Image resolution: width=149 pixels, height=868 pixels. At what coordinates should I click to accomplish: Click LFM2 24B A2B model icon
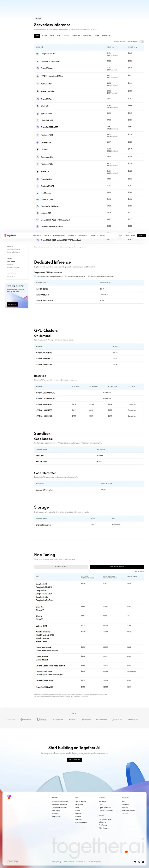38,120
